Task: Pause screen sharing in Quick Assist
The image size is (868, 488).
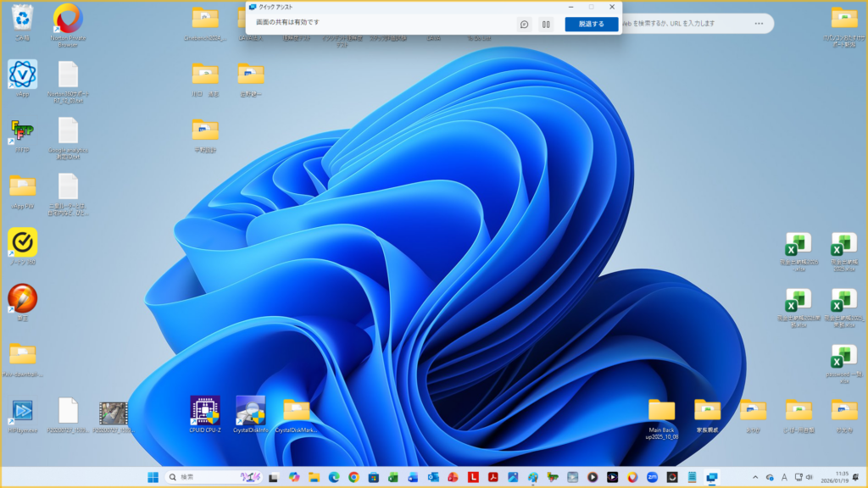Action: (546, 24)
